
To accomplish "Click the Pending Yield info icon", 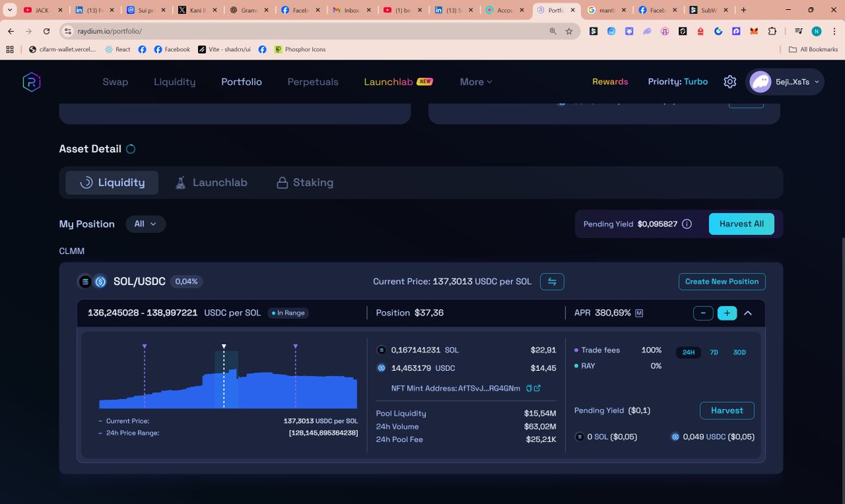I will pos(687,224).
